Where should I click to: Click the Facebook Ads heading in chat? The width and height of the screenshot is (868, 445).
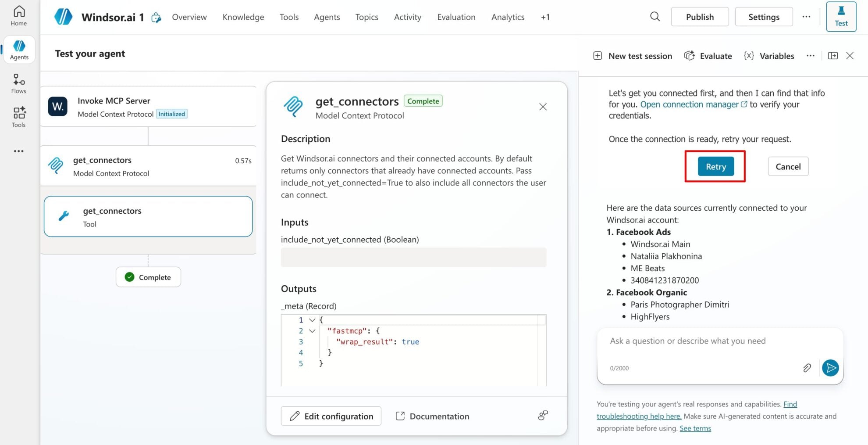(643, 232)
